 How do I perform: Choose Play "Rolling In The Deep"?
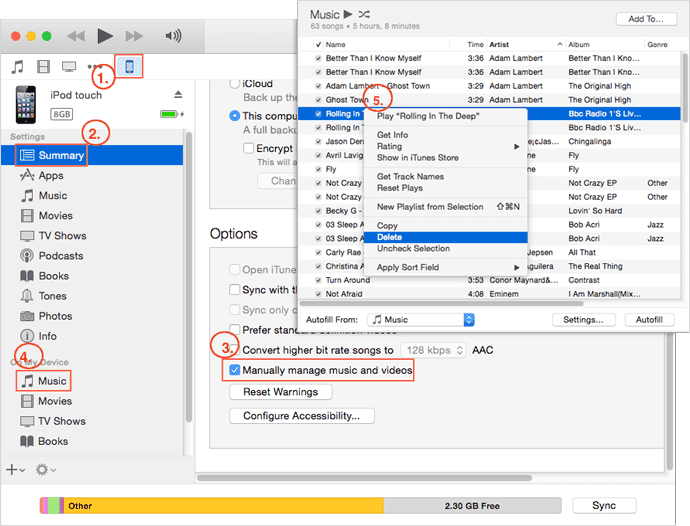tap(445, 116)
